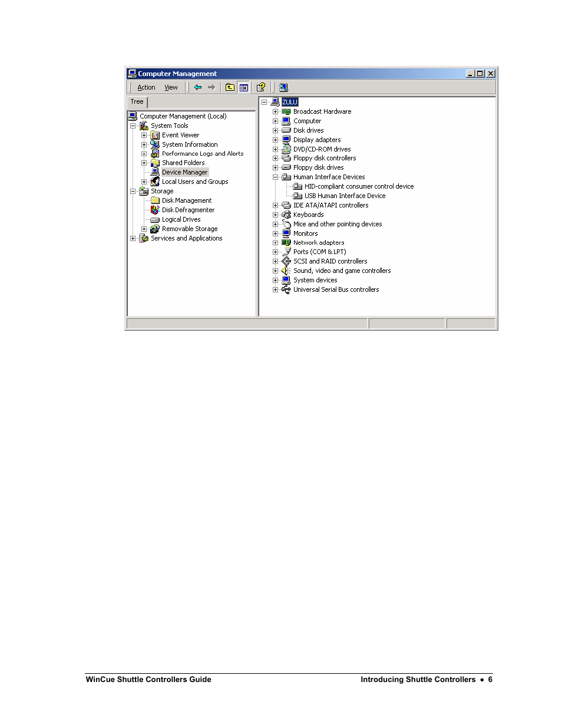Click the Forward arrow toolbar icon

(x=211, y=87)
